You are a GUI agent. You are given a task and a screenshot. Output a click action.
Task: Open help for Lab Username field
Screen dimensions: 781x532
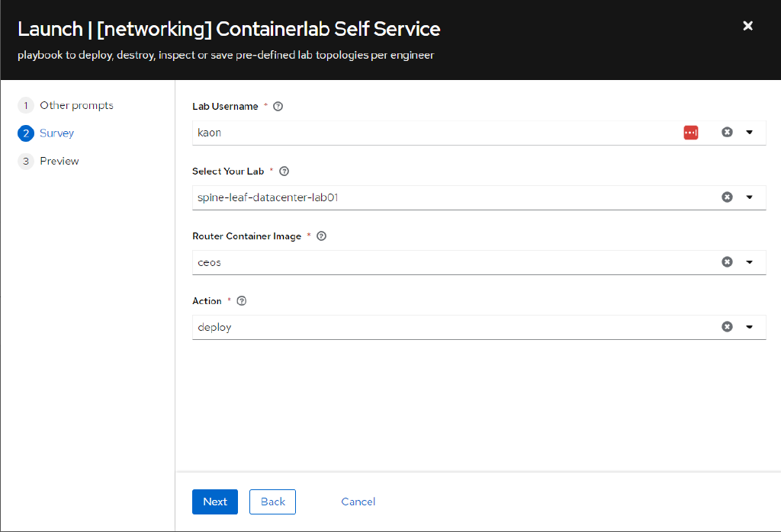coord(278,106)
